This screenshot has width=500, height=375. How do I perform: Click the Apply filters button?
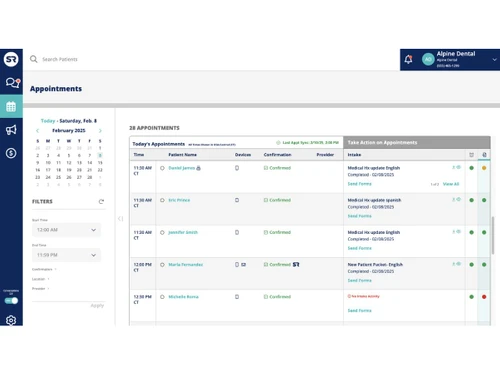pos(97,305)
